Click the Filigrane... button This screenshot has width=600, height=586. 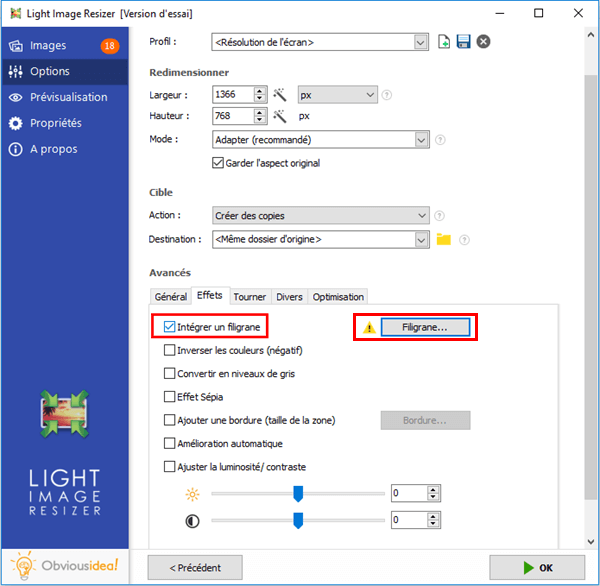pos(426,327)
